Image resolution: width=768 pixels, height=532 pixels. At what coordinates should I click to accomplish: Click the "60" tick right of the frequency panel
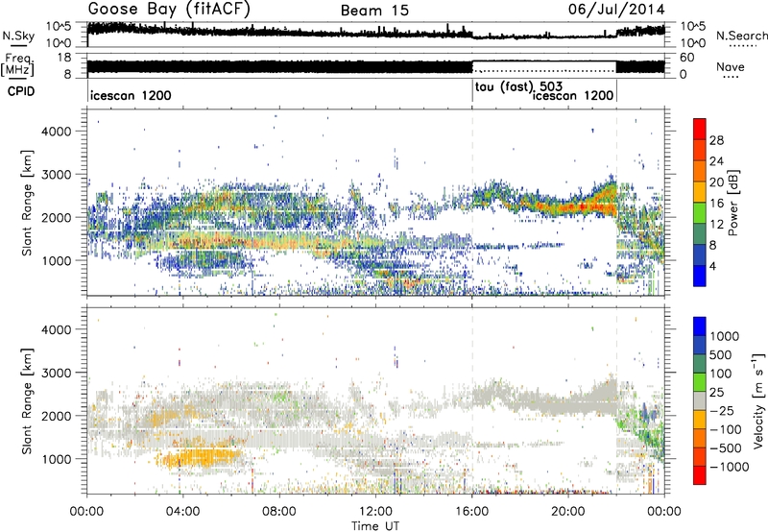coord(686,58)
